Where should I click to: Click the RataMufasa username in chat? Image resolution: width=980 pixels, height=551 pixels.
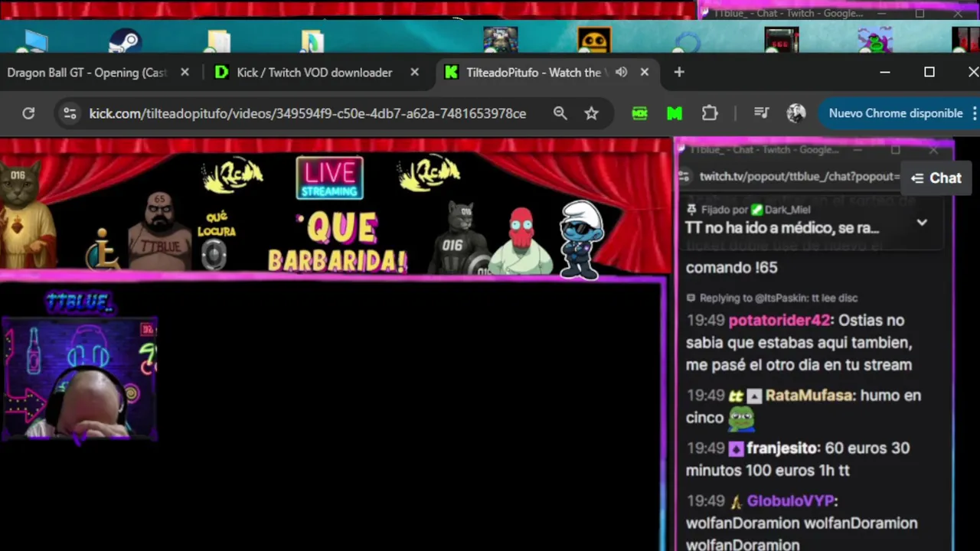pyautogui.click(x=808, y=396)
